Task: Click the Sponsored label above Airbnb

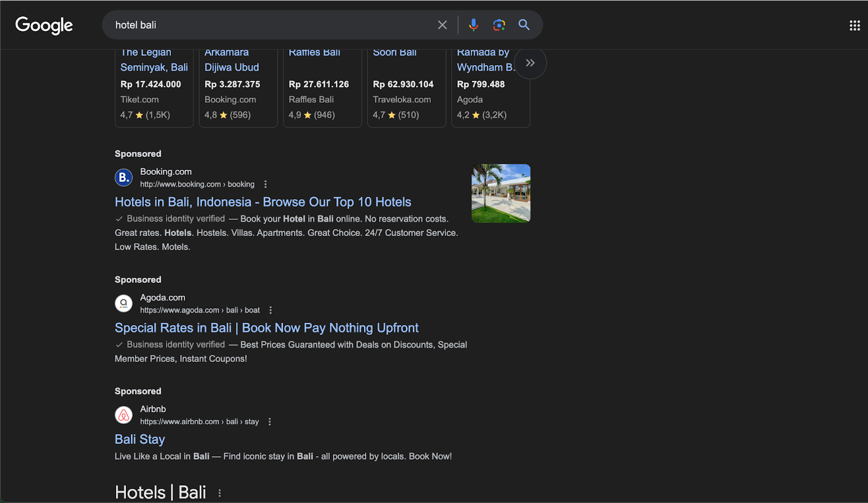Action: tap(138, 391)
